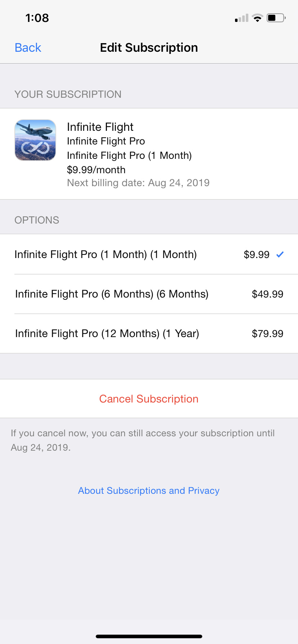This screenshot has width=298, height=644.
Task: Switch to the 12 Months (1 Year) plan
Action: click(107, 333)
